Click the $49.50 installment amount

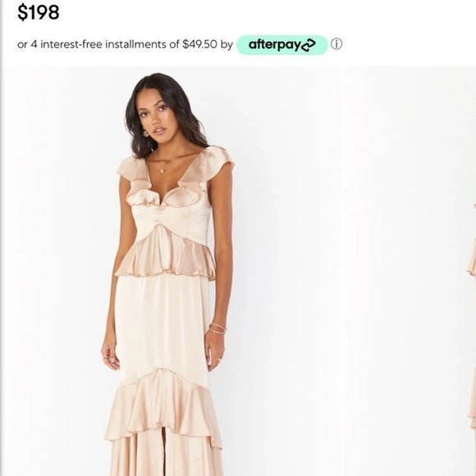pyautogui.click(x=199, y=44)
